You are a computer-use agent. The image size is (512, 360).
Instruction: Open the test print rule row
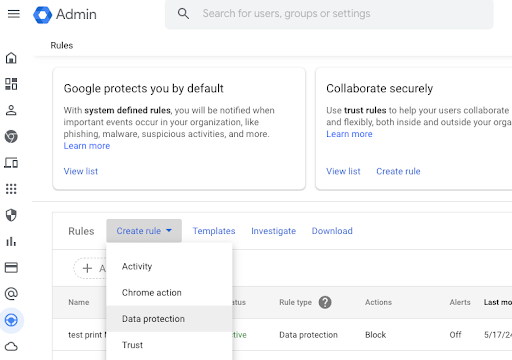(x=87, y=335)
